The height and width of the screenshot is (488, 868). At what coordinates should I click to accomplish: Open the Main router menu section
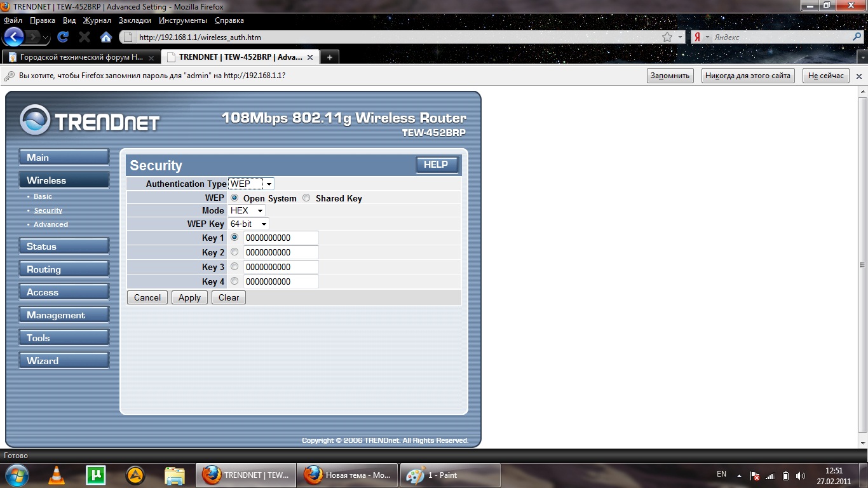[64, 158]
